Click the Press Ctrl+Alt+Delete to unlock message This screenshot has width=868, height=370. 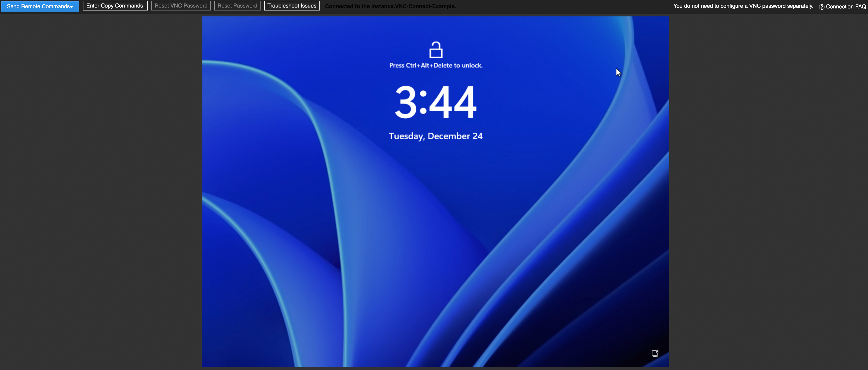point(436,65)
